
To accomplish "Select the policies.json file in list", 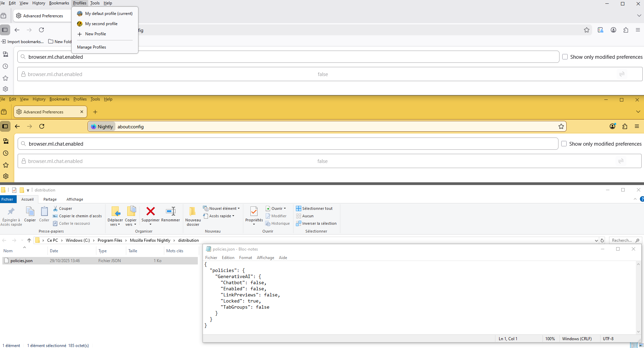I will pyautogui.click(x=21, y=261).
